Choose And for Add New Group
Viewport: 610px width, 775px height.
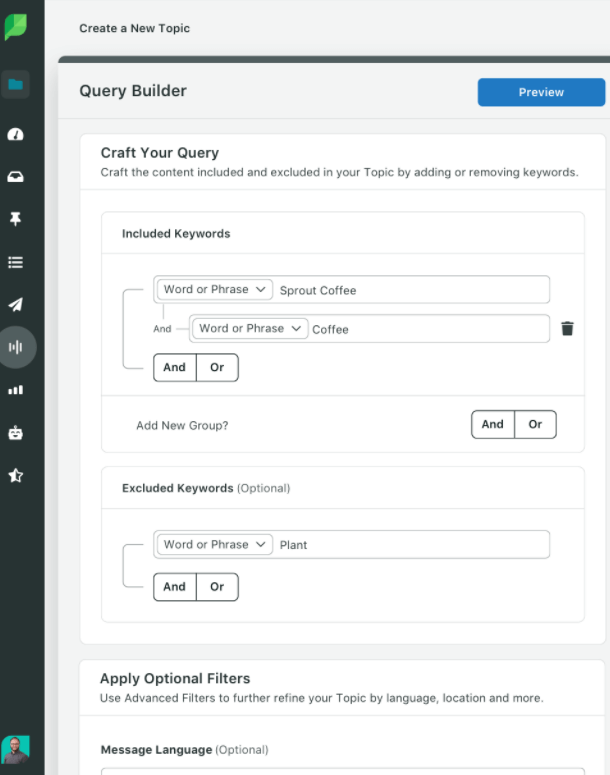[x=493, y=424]
